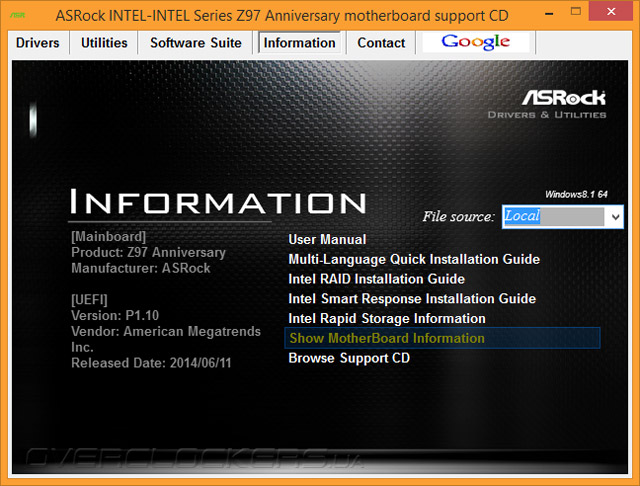The height and width of the screenshot is (486, 640).
Task: Go to the Contact tab
Action: click(x=381, y=43)
